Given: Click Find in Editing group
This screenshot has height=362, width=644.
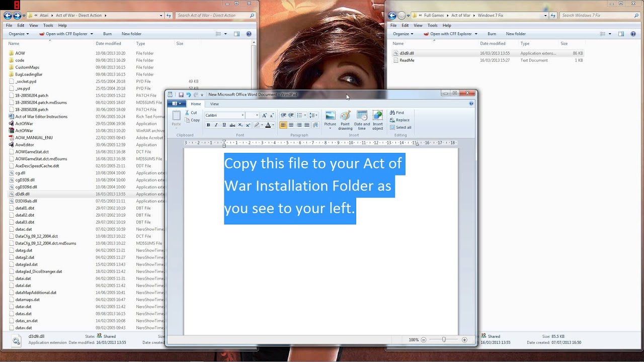Looking at the screenshot, I should pyautogui.click(x=397, y=113).
